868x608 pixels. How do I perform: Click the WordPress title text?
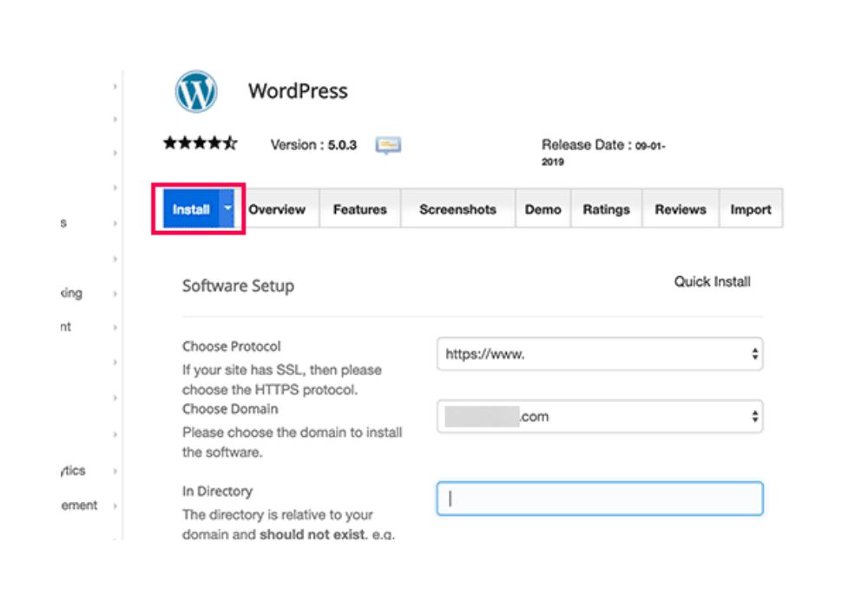(x=298, y=91)
